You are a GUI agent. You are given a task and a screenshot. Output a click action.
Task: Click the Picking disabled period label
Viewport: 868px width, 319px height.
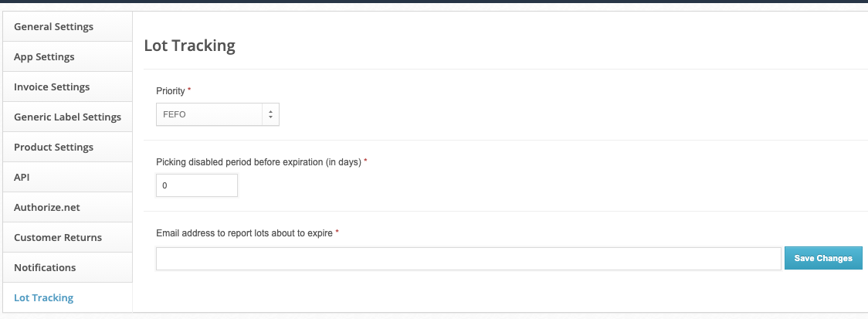(259, 161)
